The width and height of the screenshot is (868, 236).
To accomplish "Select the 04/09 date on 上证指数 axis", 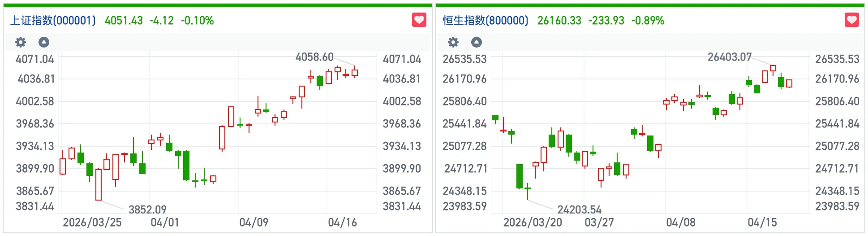I will 254,223.
